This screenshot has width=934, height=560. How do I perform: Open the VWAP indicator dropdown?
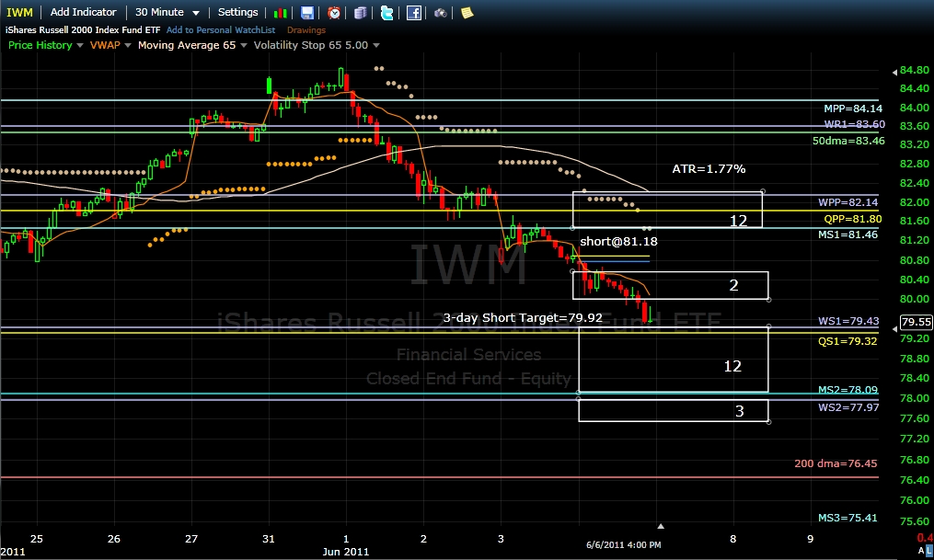tap(128, 45)
